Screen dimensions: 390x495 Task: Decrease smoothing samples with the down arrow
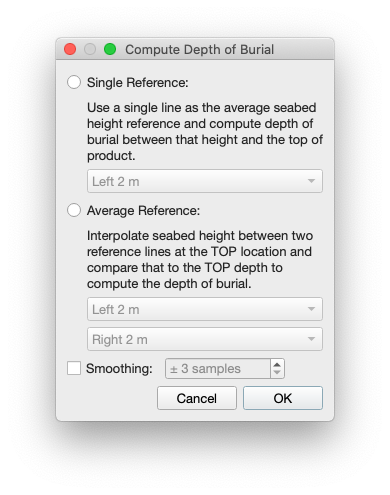[277, 373]
